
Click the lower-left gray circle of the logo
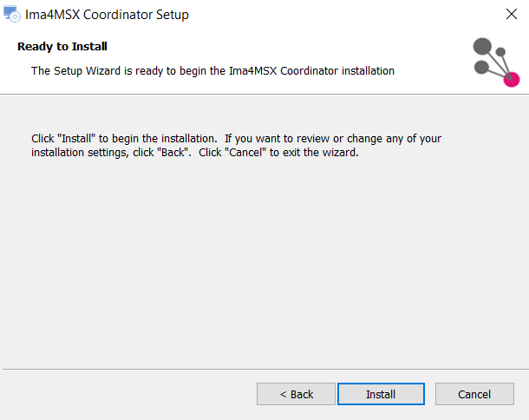tap(481, 67)
